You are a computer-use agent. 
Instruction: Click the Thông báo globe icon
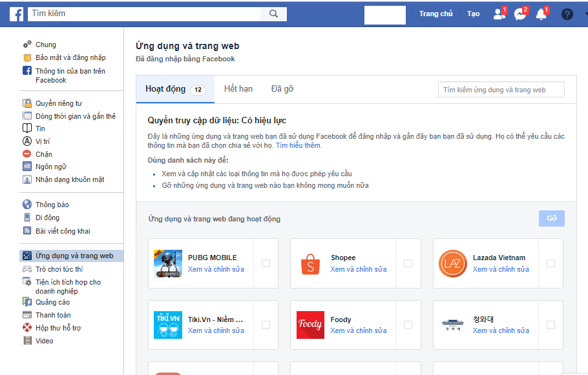(27, 204)
